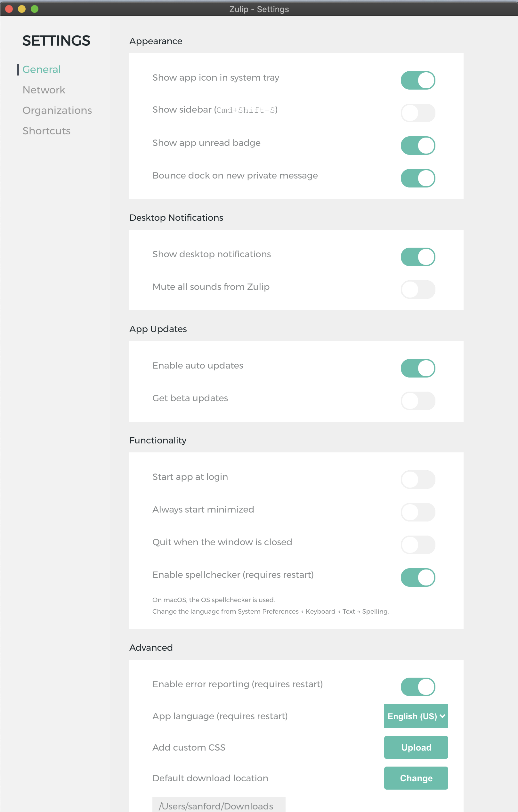This screenshot has height=812, width=518.
Task: Click the /Users/sanford/Downloads path field
Action: click(219, 805)
